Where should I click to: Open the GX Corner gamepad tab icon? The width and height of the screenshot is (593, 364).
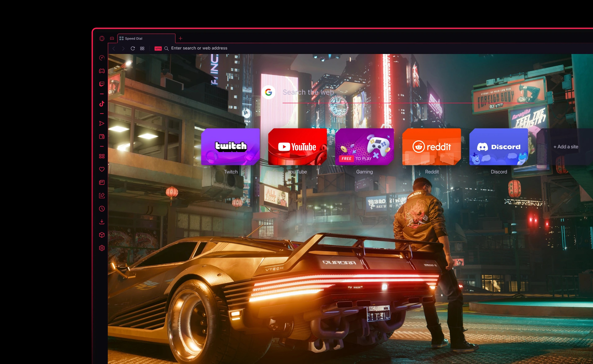click(x=112, y=39)
